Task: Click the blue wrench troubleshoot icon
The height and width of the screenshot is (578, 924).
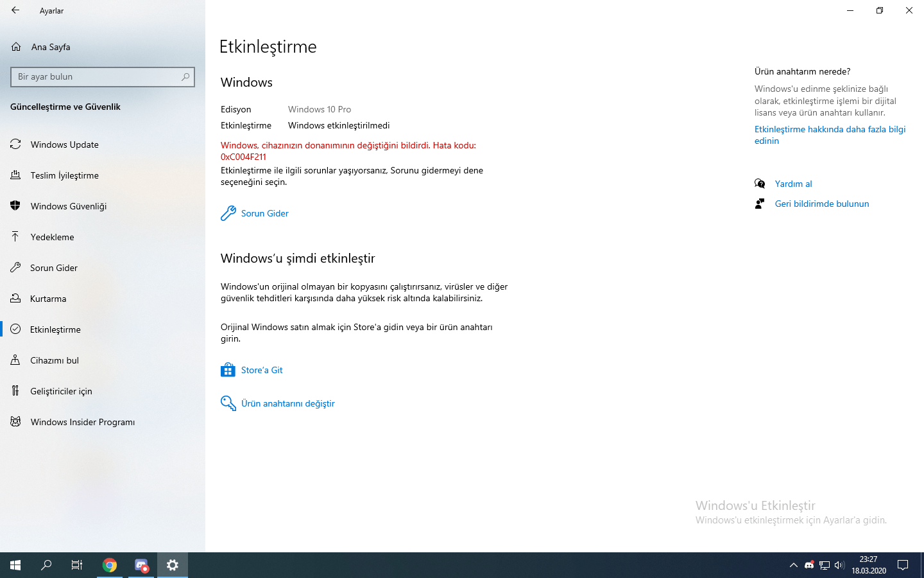Action: pos(228,213)
